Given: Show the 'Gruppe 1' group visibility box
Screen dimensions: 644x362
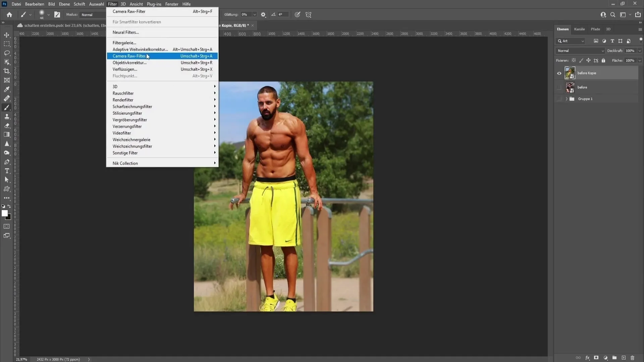Looking at the screenshot, I should 559,99.
